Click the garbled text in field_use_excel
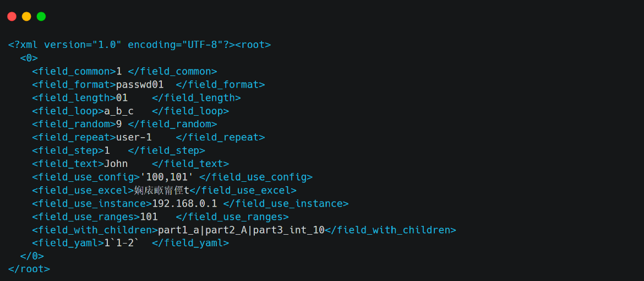This screenshot has width=644, height=281. [161, 190]
